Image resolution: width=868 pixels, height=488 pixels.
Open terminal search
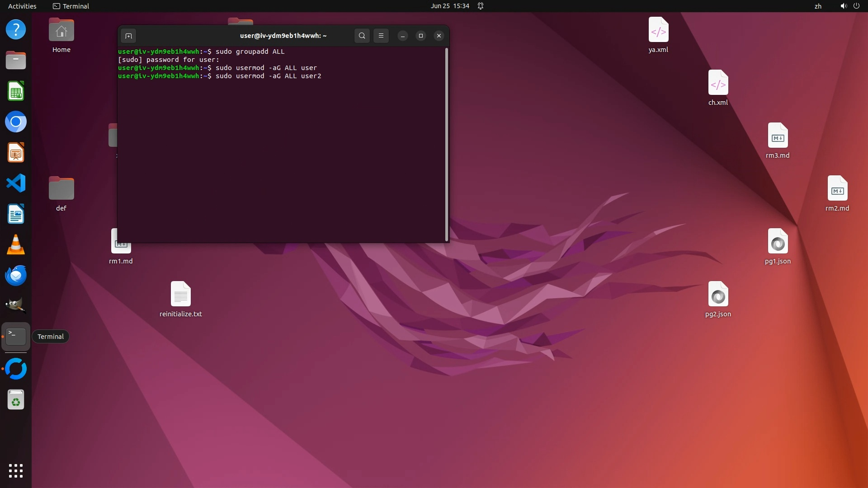(362, 36)
